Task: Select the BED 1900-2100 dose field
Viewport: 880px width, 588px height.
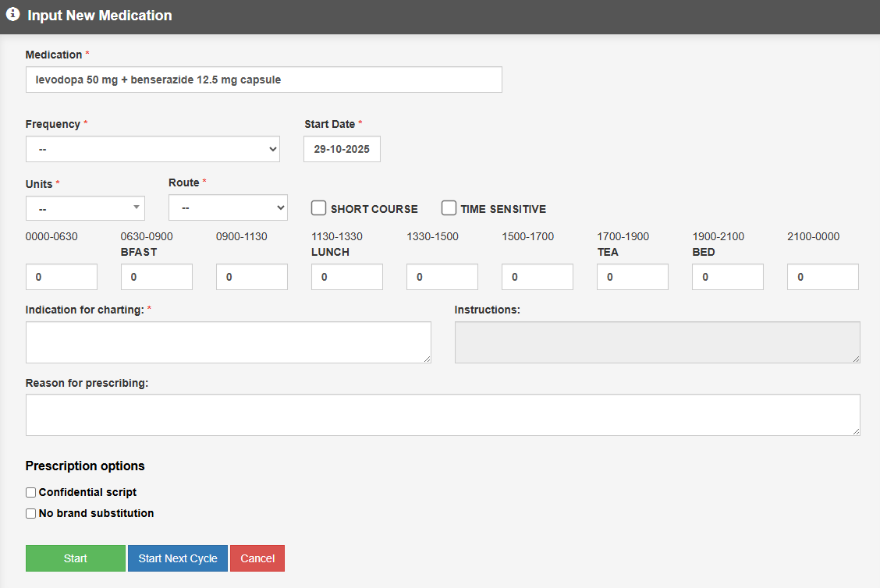Action: pos(728,277)
